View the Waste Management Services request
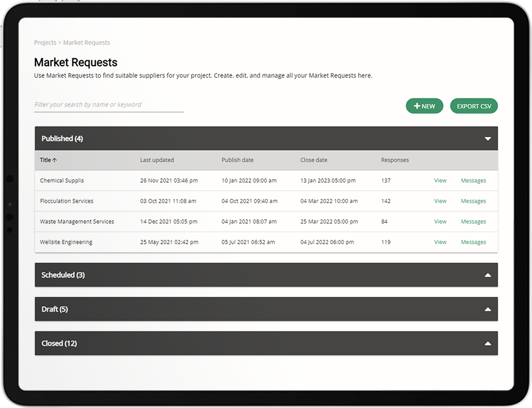 (440, 221)
